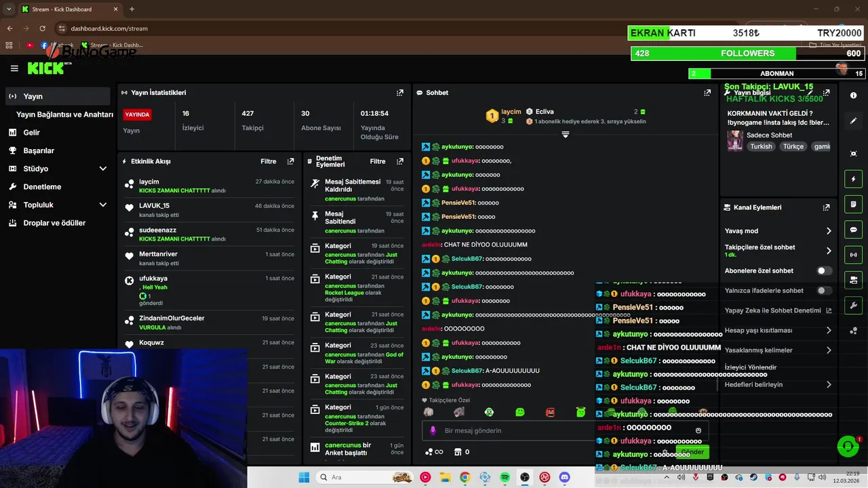Click the purple microphone icon in message box
Image resolution: width=868 pixels, height=488 pixels.
433,430
